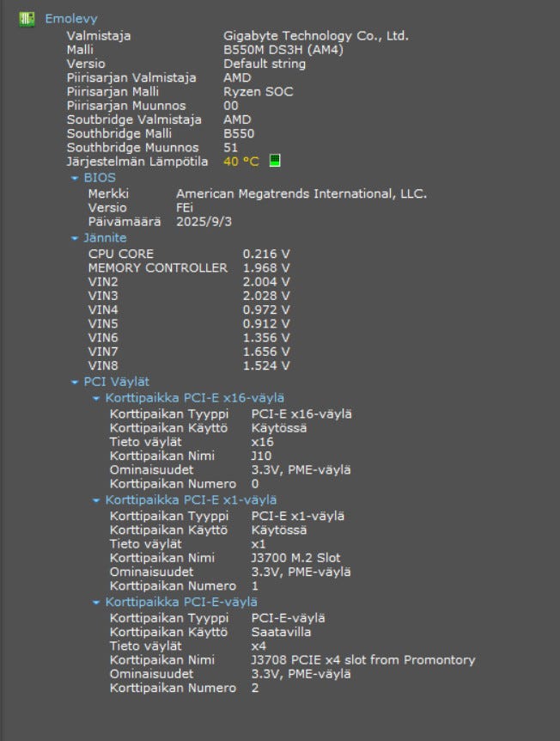Click the Jännite heading label
Screen dimensions: 560x741
(105, 238)
